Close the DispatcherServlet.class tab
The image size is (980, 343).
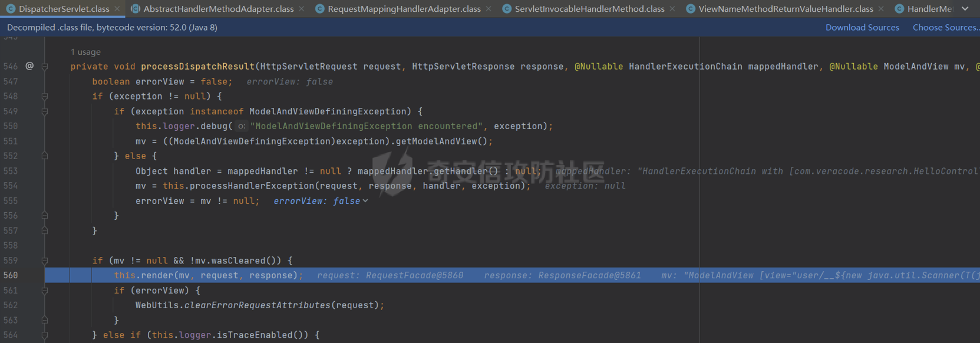point(117,9)
